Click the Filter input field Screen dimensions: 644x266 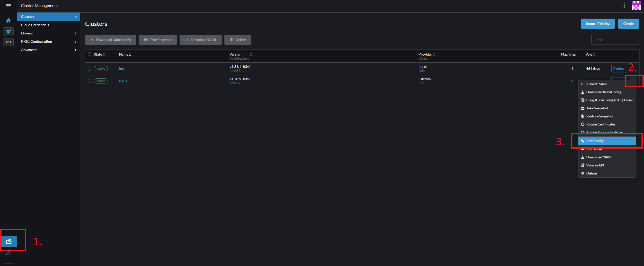click(615, 40)
